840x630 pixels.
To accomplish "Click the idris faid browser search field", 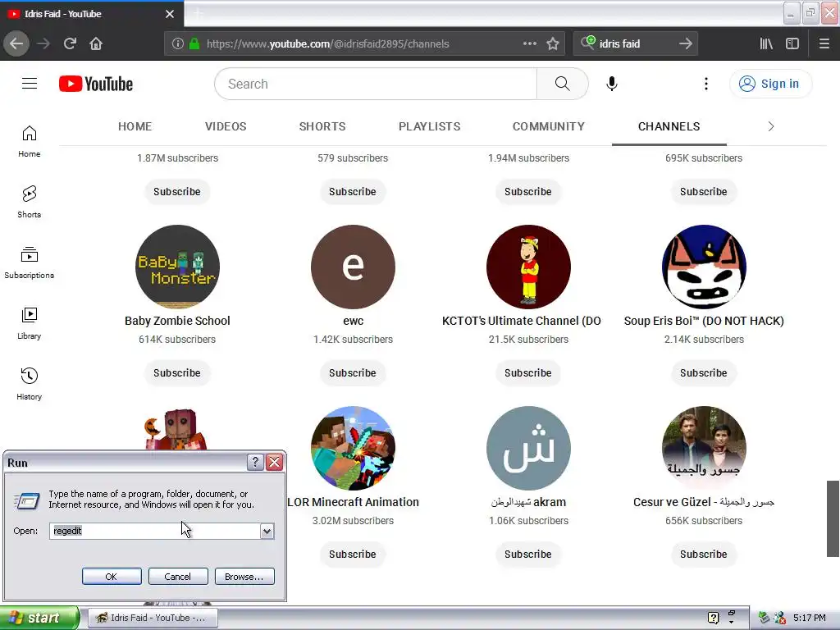I will [x=636, y=44].
